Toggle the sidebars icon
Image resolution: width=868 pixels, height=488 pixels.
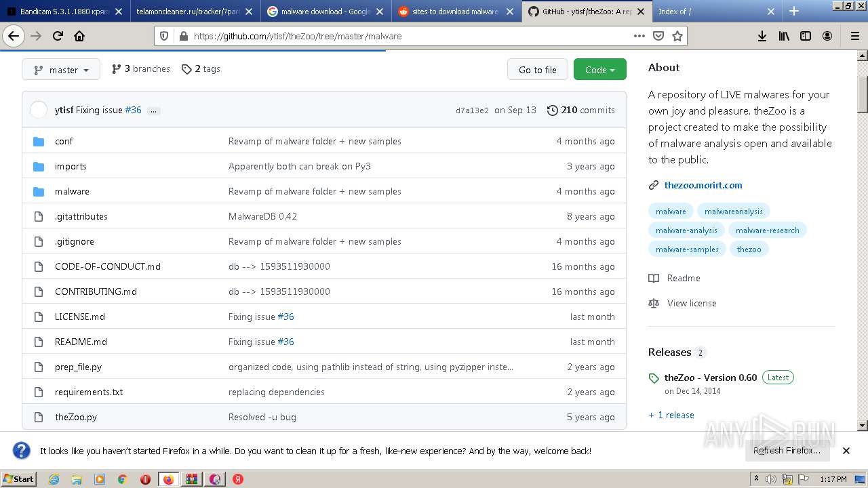(x=806, y=36)
